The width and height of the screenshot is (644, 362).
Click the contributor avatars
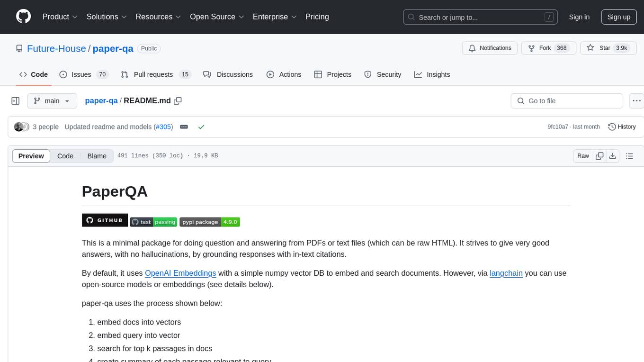coord(21,127)
